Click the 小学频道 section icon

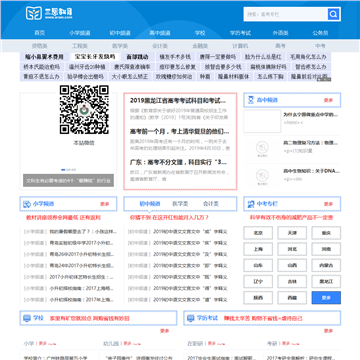27,204
